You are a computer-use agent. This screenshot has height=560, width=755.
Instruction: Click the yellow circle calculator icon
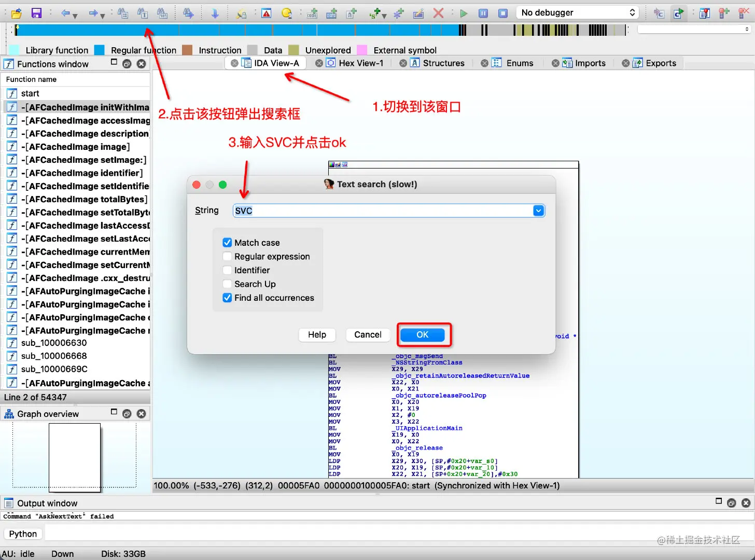(x=286, y=13)
